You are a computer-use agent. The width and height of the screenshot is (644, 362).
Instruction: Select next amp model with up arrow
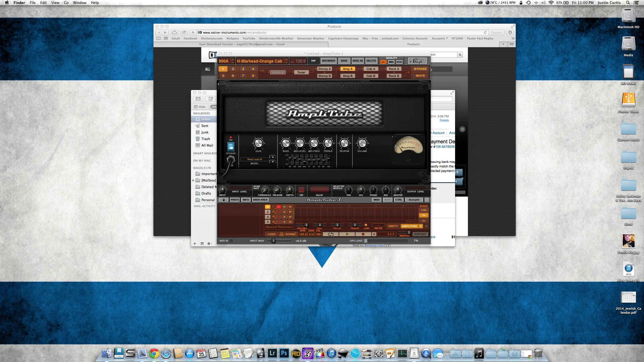[x=273, y=157]
